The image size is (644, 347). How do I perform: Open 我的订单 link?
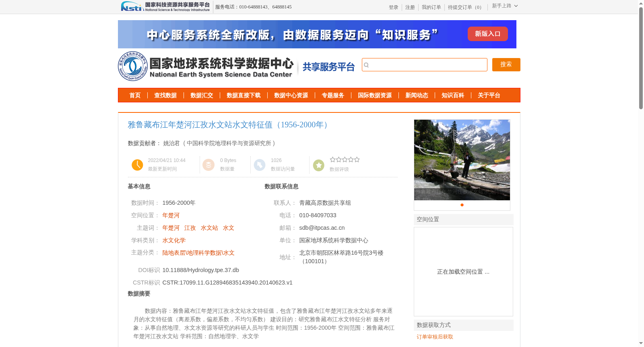[x=431, y=7]
